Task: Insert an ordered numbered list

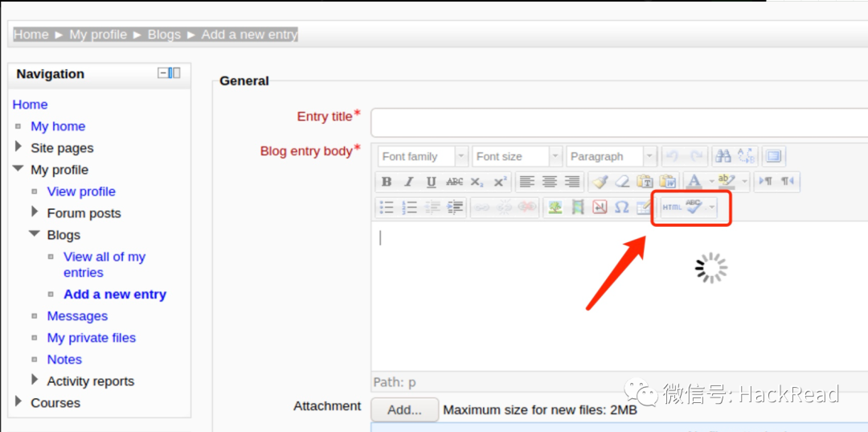Action: click(409, 207)
